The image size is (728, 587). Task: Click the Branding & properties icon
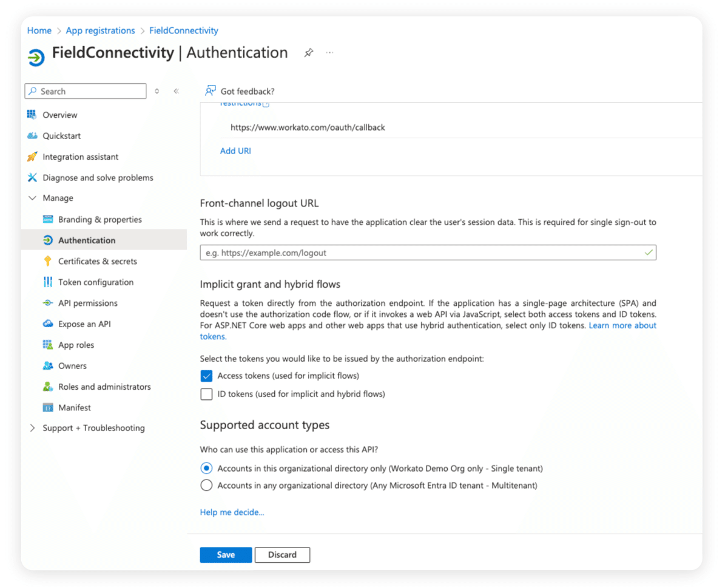point(48,219)
